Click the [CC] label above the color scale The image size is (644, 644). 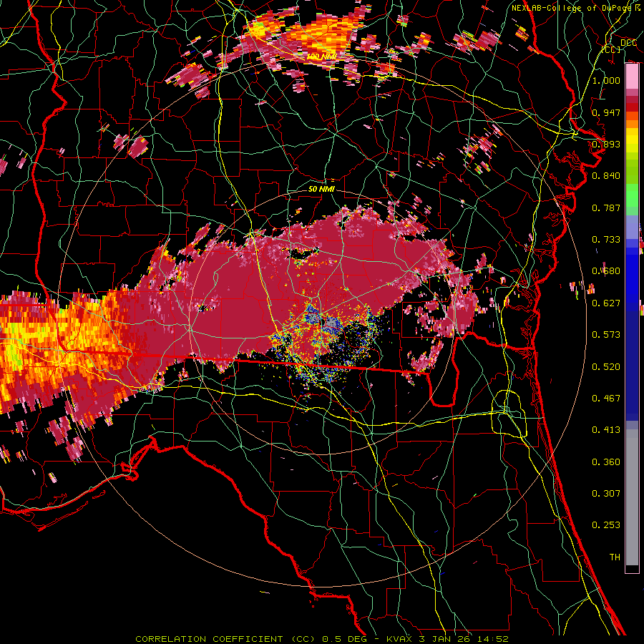coord(611,49)
